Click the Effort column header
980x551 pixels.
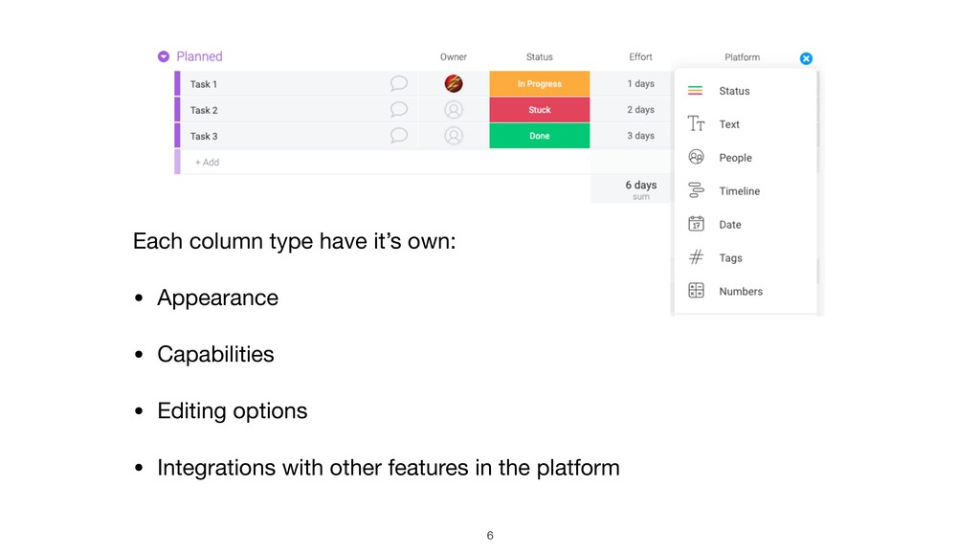(641, 57)
